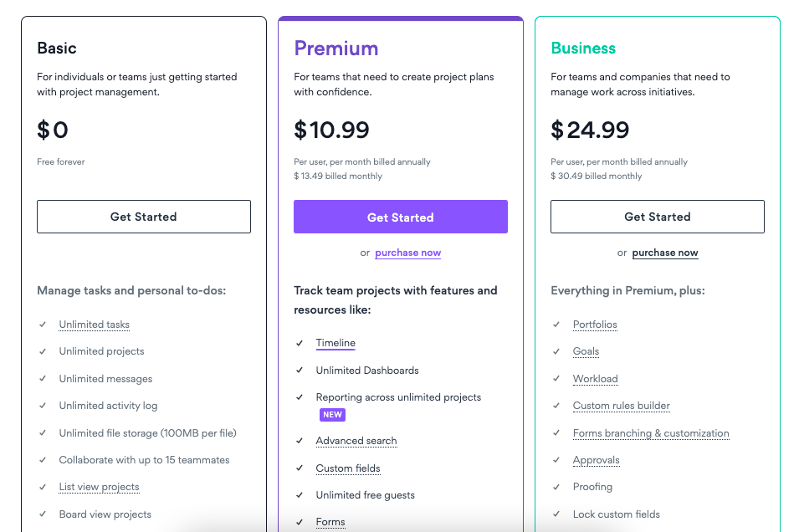The image size is (799, 532).
Task: Click the checkmark next to Board view projects
Action: [42, 514]
